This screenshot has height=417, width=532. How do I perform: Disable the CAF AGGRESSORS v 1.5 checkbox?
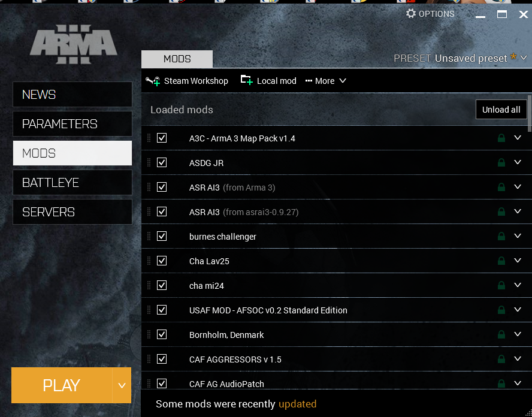point(162,359)
